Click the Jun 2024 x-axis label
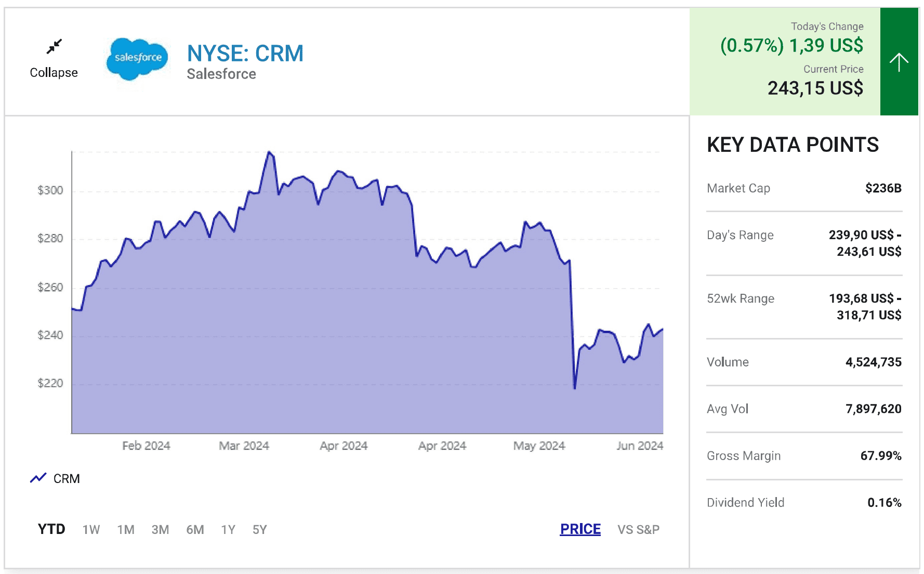This screenshot has width=924, height=574. pos(640,446)
